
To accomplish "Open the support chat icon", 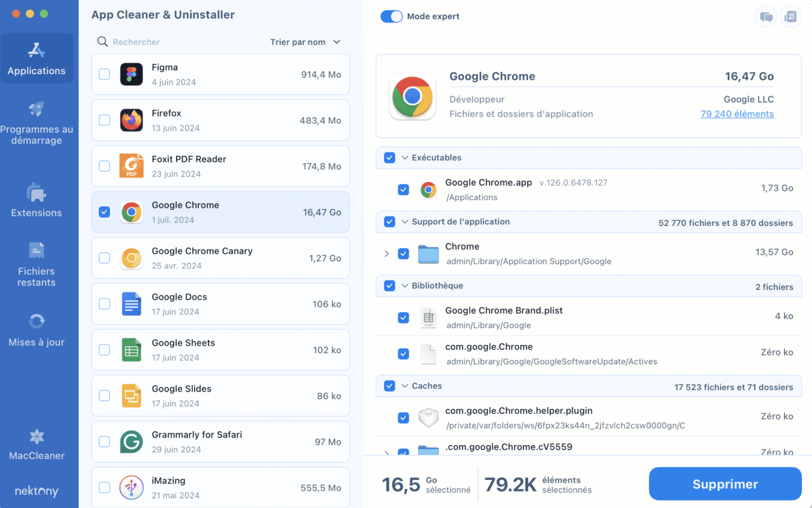I will (765, 17).
